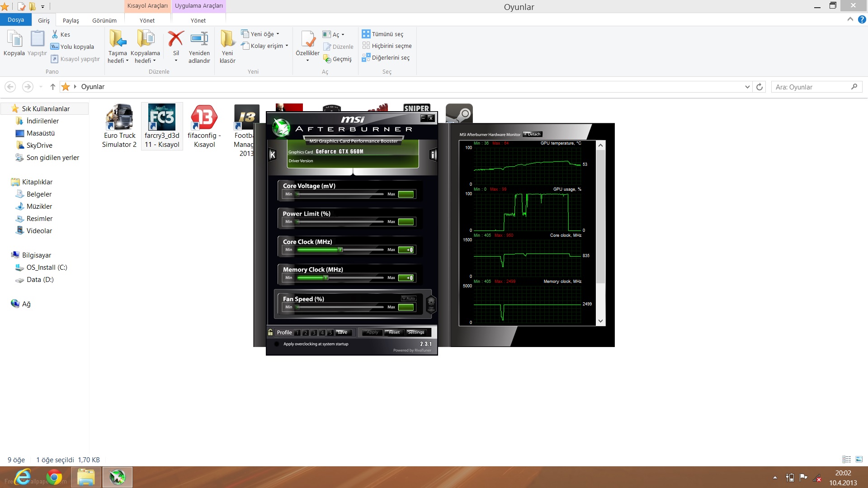
Task: Switch to the Giriş ribbon tab
Action: [x=44, y=20]
